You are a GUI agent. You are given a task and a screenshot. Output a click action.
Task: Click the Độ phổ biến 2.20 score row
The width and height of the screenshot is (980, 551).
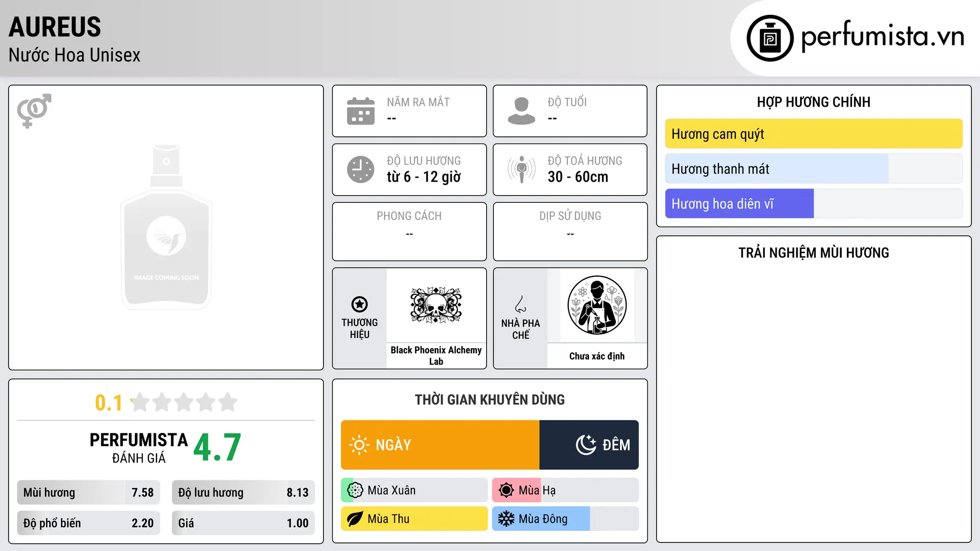click(x=89, y=523)
